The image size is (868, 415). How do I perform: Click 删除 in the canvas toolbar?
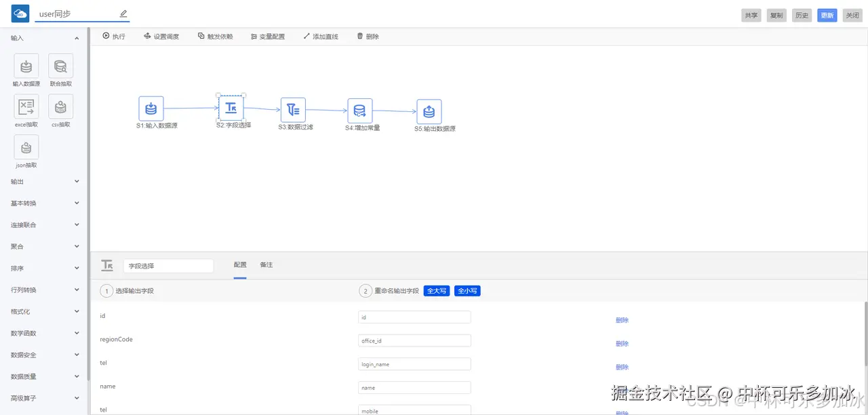point(368,36)
